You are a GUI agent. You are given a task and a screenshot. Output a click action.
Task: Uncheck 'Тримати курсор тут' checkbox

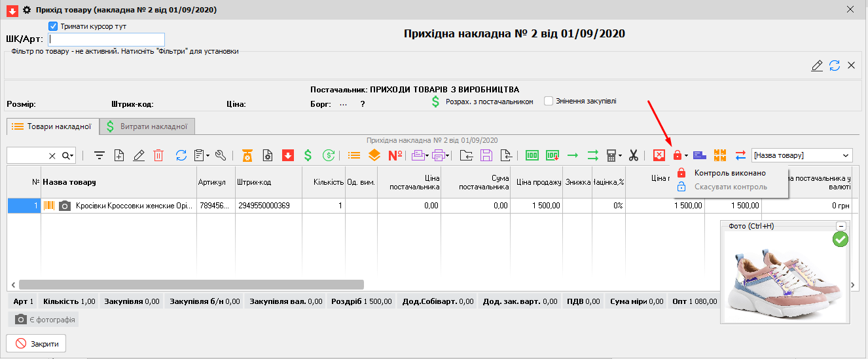pyautogui.click(x=54, y=27)
